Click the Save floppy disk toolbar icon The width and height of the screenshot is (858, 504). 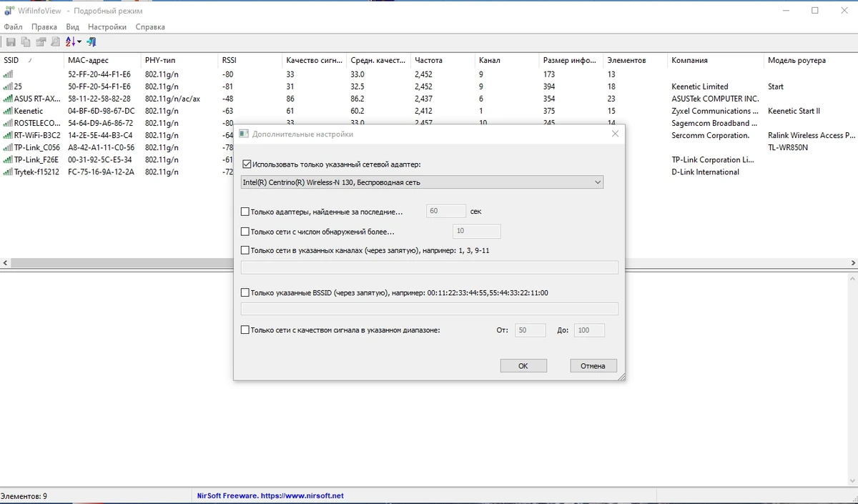(x=11, y=42)
